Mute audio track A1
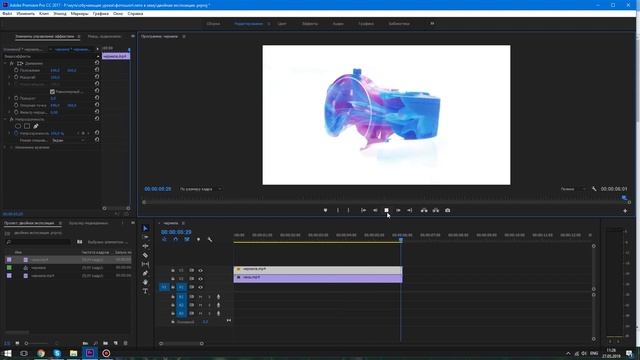640x360 pixels. point(200,297)
